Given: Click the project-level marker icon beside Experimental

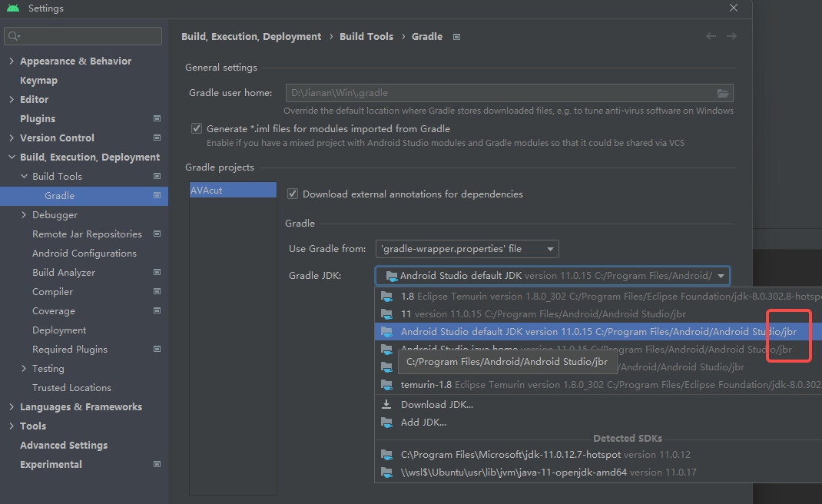Looking at the screenshot, I should coord(157,464).
